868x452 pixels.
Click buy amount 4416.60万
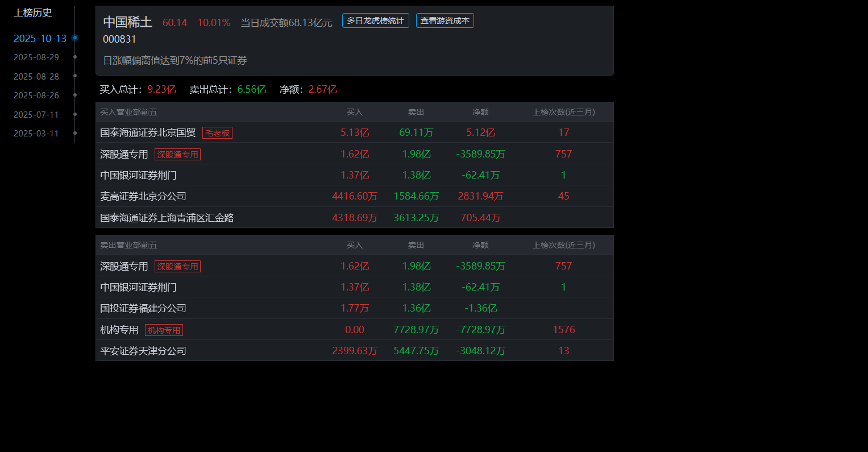355,196
